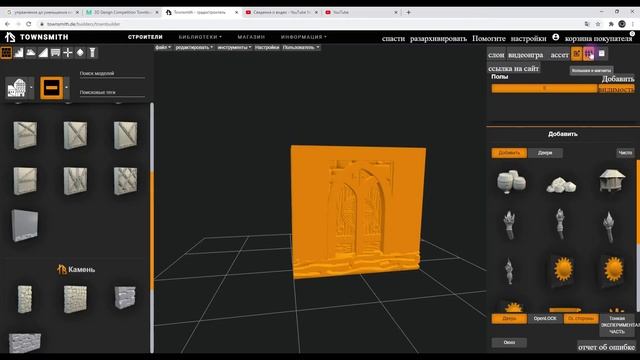Toggle the orange Двери option button
This screenshot has width=640, height=360.
pyautogui.click(x=509, y=318)
